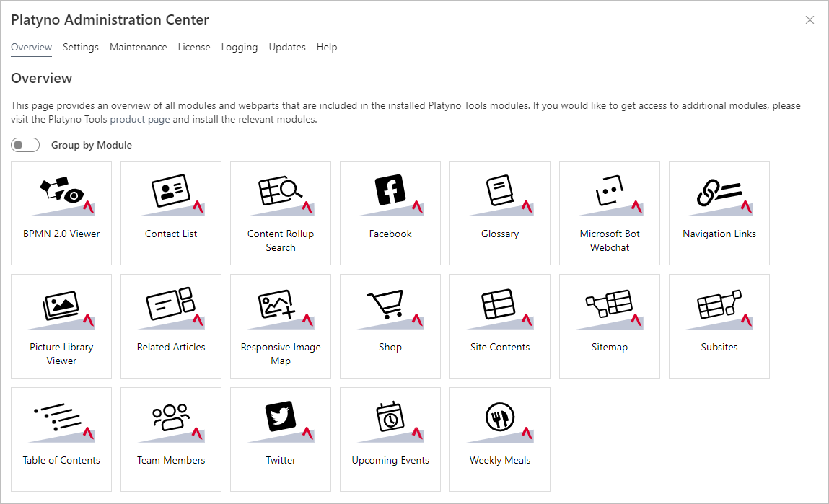
Task: Click the Facebook webpart icon
Action: [x=390, y=195]
